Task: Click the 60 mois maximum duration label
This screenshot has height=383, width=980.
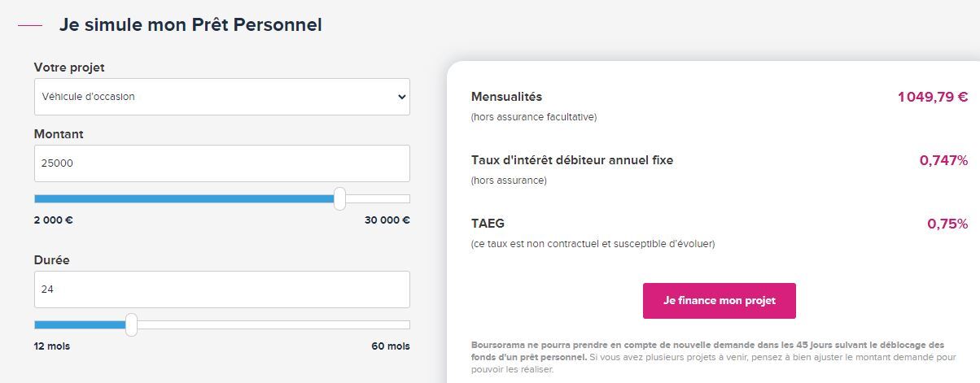Action: [x=391, y=346]
